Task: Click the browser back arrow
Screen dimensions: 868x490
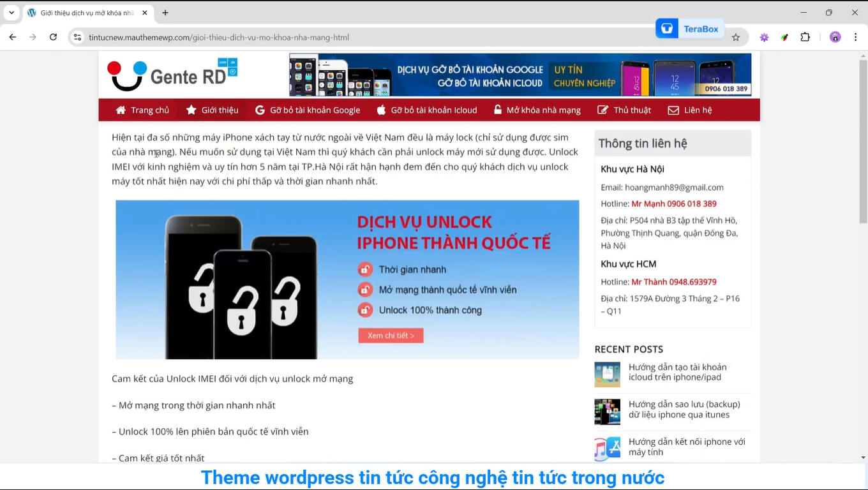Action: tap(12, 37)
